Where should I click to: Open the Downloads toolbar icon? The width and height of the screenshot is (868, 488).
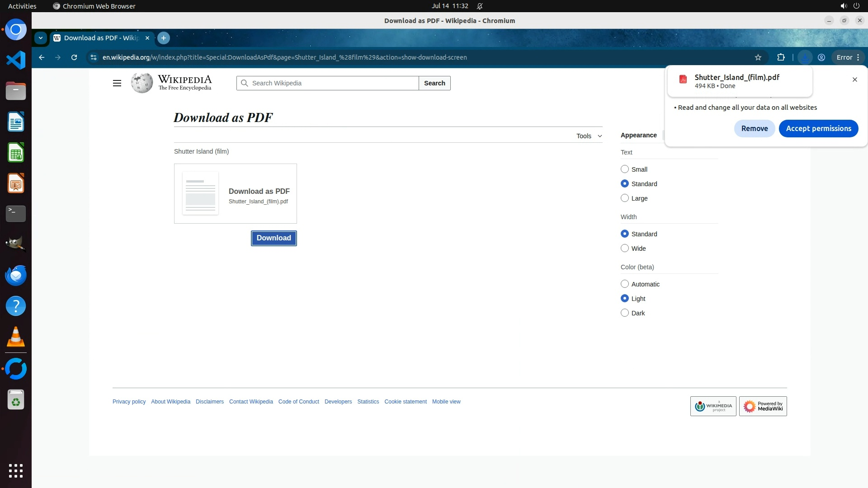pos(805,57)
